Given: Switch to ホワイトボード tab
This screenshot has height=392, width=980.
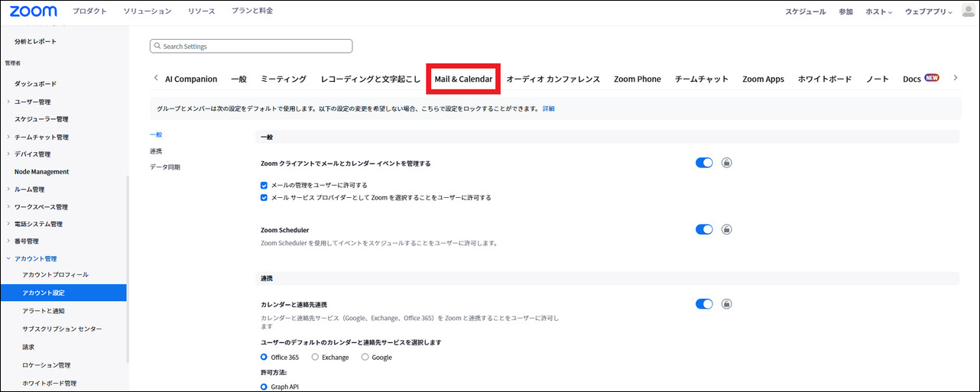Looking at the screenshot, I should 825,79.
